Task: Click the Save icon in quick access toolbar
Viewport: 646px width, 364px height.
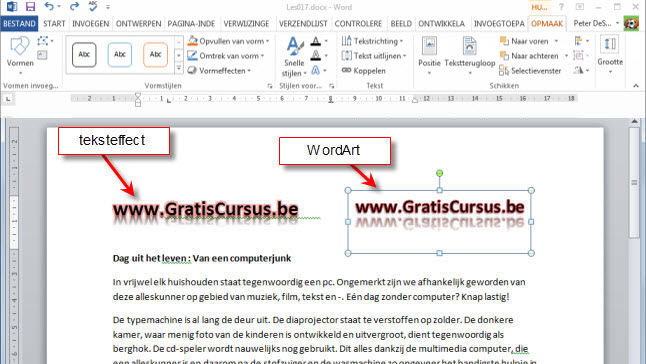Action: click(30, 7)
